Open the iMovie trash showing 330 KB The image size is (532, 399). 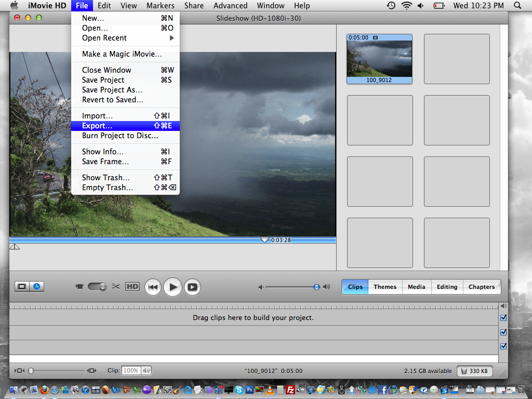[x=474, y=371]
